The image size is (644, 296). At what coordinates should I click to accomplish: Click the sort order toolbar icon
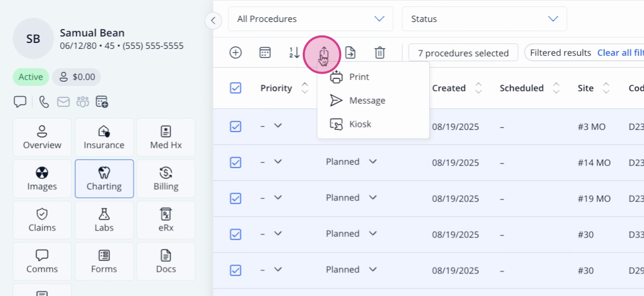(x=294, y=53)
